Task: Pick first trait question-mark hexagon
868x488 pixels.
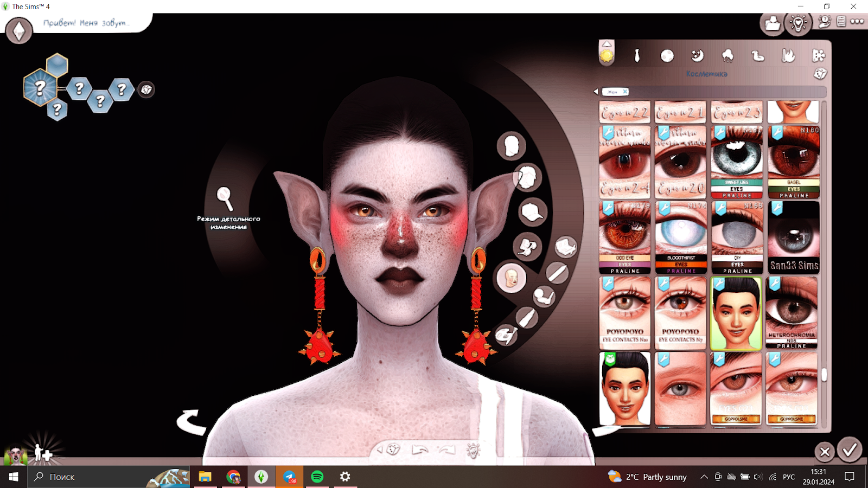Action: [79, 88]
